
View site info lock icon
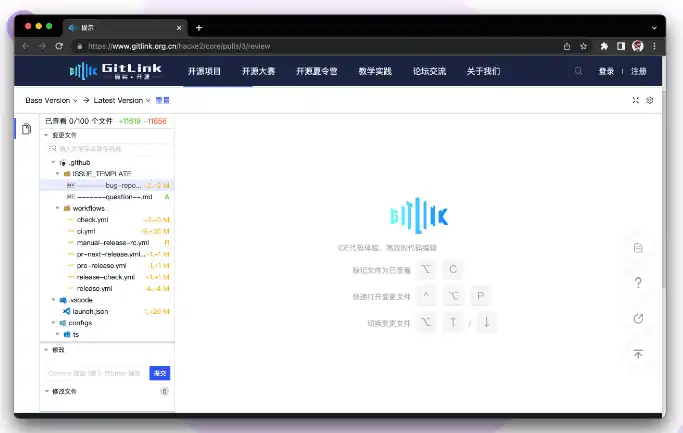pyautogui.click(x=80, y=46)
